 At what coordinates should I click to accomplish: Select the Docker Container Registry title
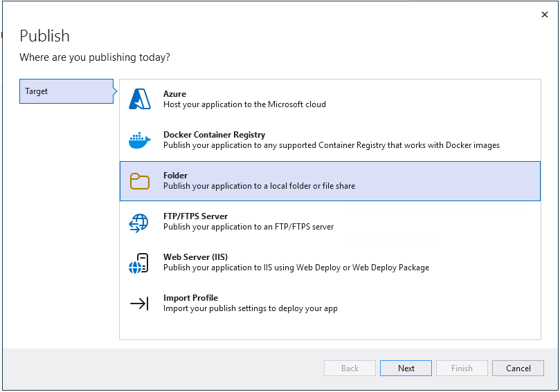tap(214, 135)
